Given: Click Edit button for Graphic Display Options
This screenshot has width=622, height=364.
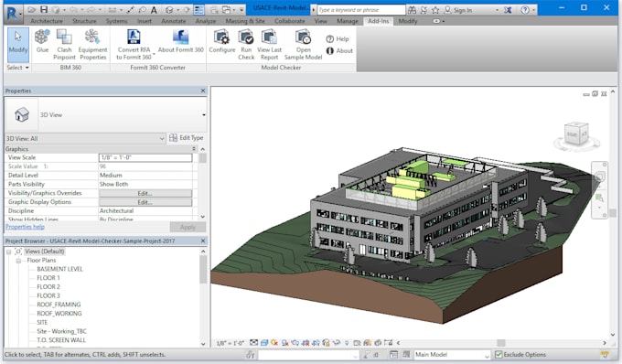Looking at the screenshot, I should pyautogui.click(x=145, y=202).
